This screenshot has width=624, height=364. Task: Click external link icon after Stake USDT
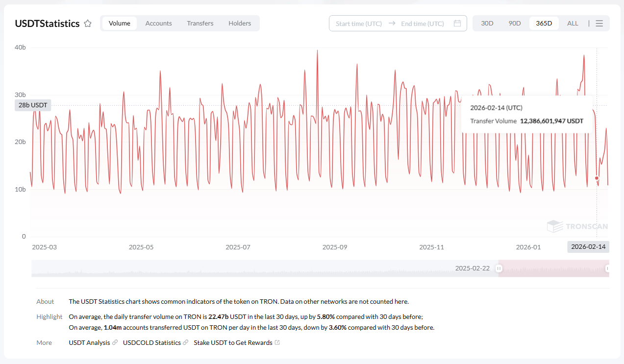[277, 343]
